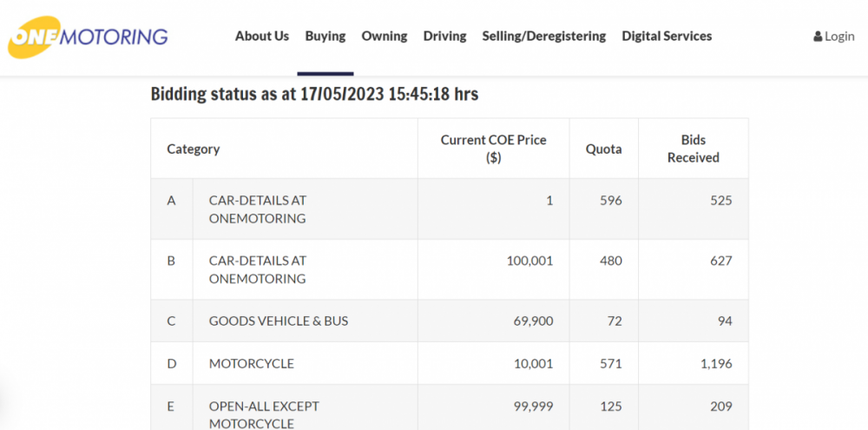Click the OneMotoring logo
Screen dimensions: 868x430
pos(88,36)
